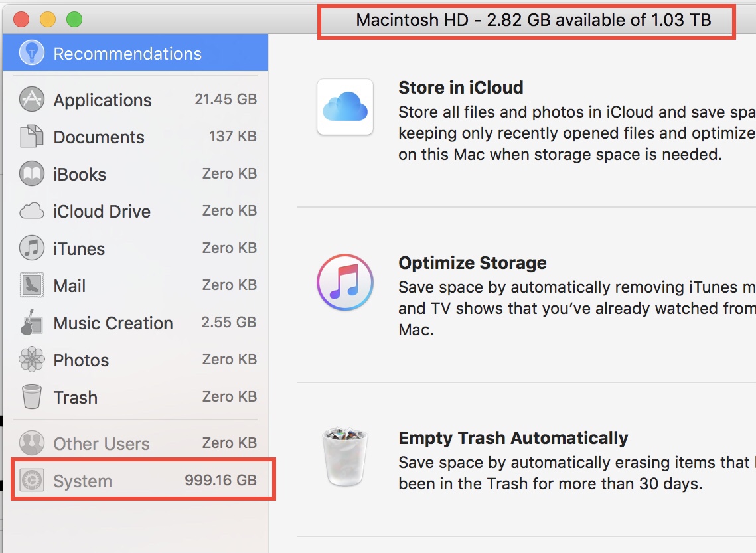Click the System label in sidebar
Viewport: 756px width, 553px height.
click(82, 481)
